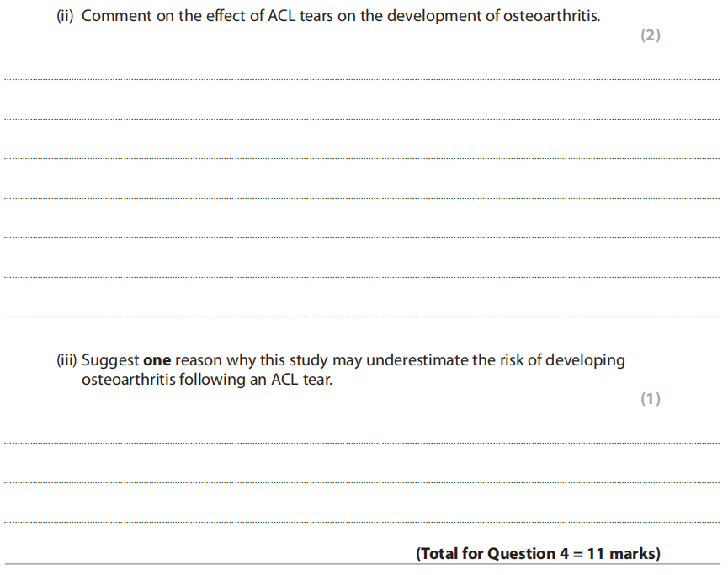Click the second answer line under part (iii)
Image resolution: width=728 pixels, height=575 pixels.
click(x=362, y=482)
